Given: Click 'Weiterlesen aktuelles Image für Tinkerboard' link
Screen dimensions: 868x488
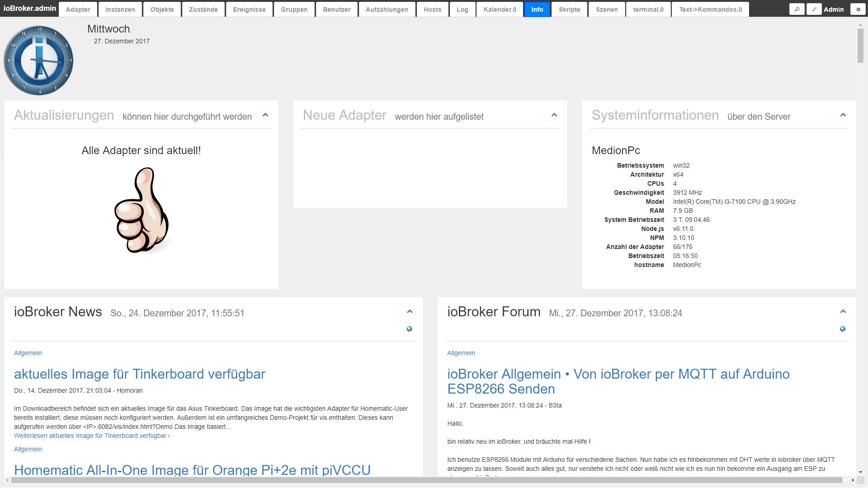Looking at the screenshot, I should 92,436.
